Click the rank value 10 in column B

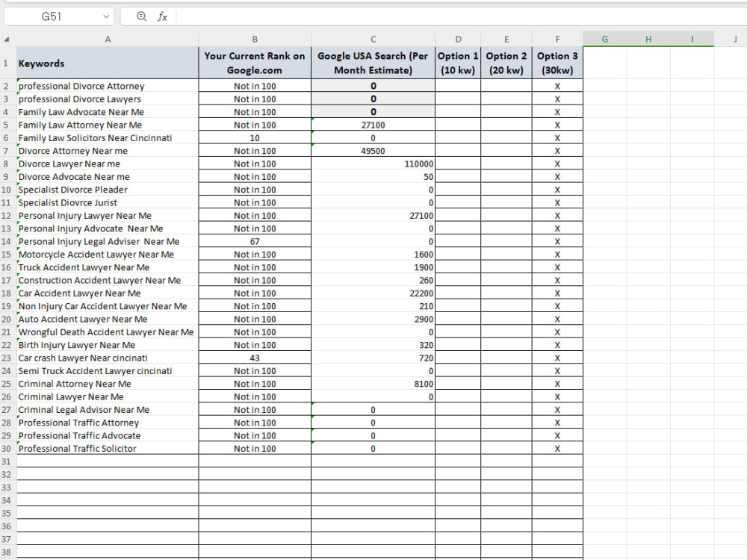pyautogui.click(x=255, y=137)
